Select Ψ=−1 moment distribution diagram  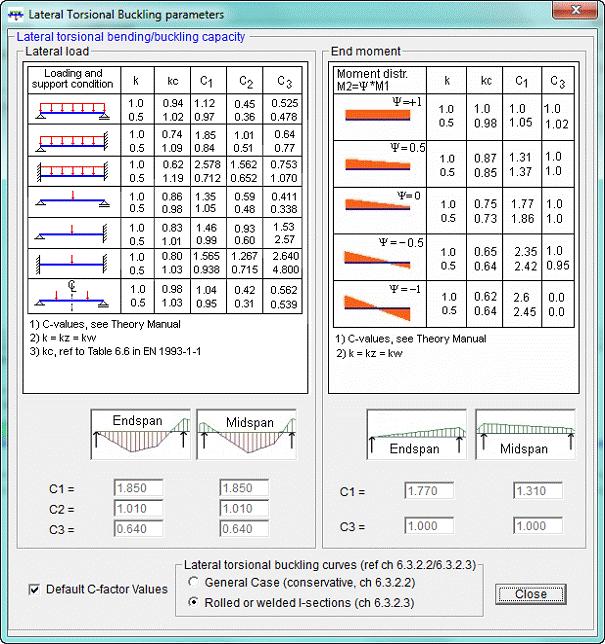pos(377,308)
